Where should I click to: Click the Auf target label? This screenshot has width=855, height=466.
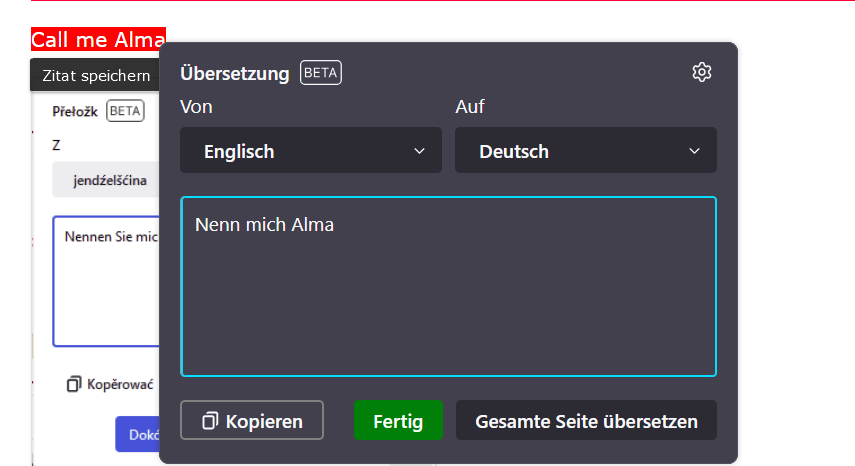(x=469, y=107)
